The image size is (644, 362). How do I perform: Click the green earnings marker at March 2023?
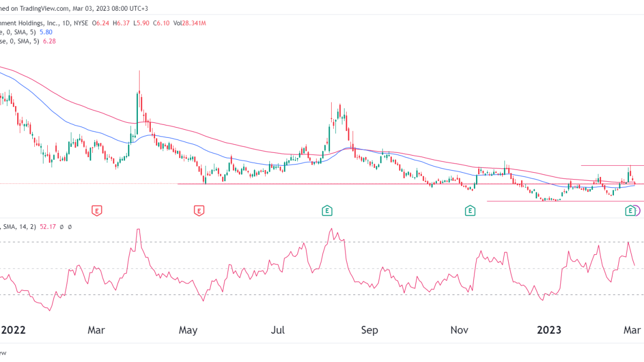tap(630, 211)
